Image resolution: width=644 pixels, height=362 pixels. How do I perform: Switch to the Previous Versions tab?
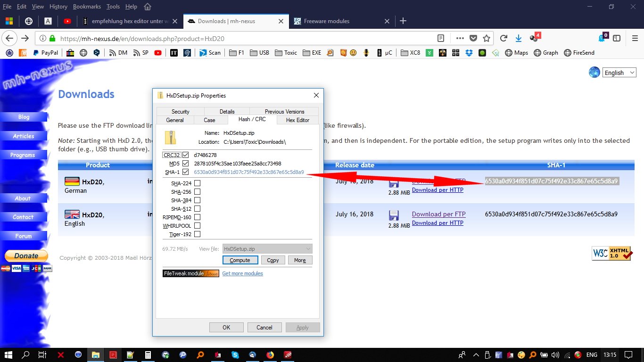click(x=284, y=112)
